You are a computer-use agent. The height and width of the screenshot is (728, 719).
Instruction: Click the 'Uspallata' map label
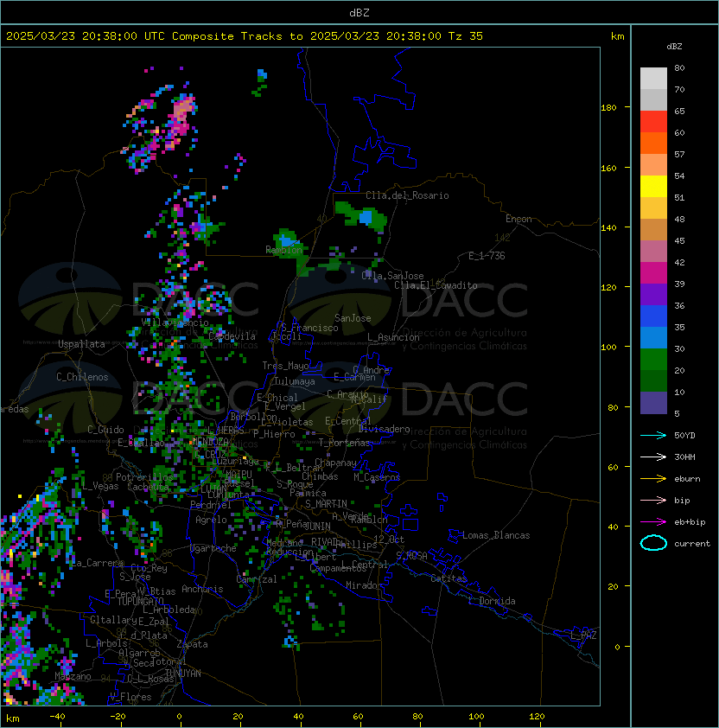pyautogui.click(x=81, y=344)
